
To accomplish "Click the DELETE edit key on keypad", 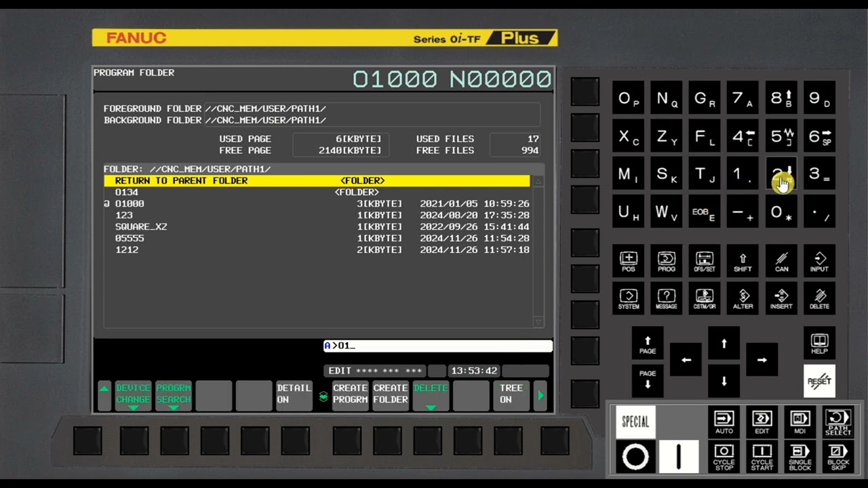I will click(819, 299).
